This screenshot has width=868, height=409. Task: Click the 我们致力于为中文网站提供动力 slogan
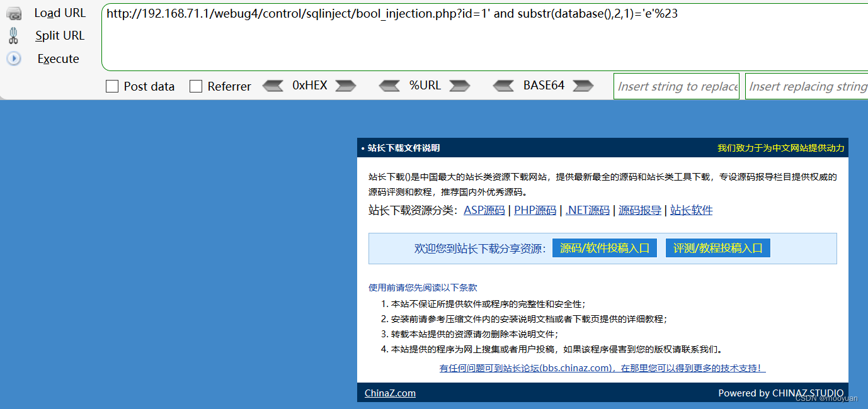781,148
